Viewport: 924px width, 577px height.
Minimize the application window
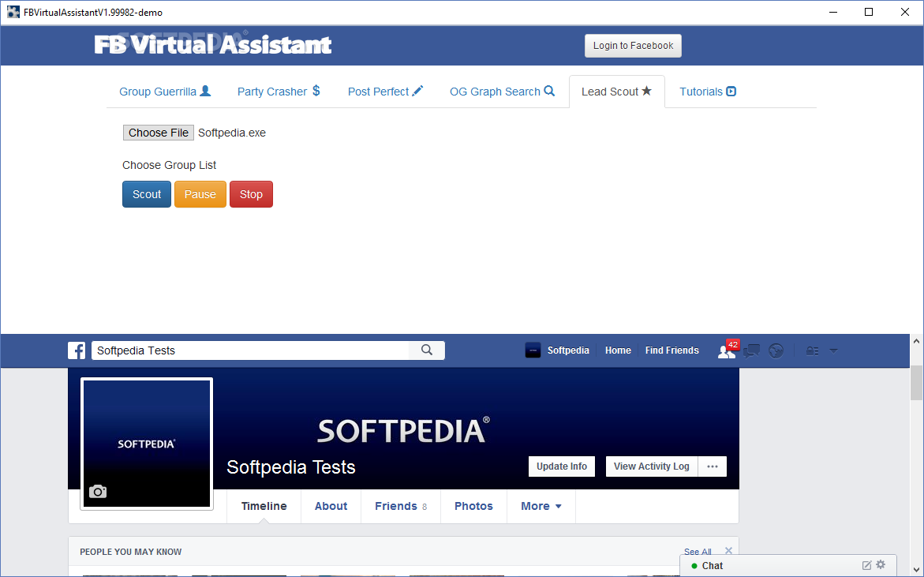[832, 12]
